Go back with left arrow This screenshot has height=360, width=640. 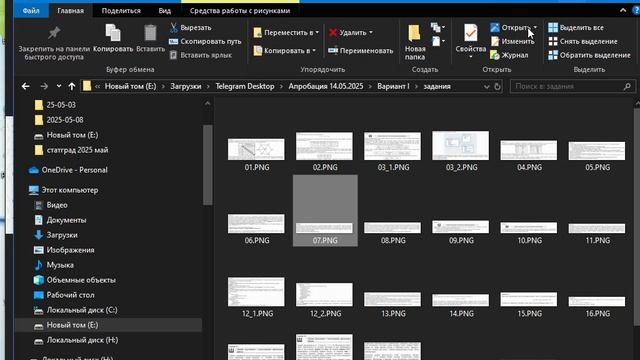click(x=25, y=86)
